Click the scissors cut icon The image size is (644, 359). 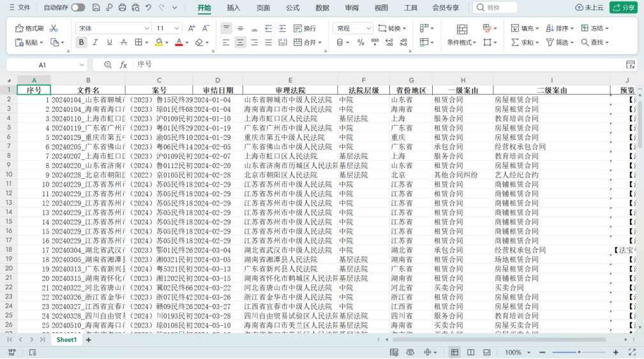pyautogui.click(x=54, y=28)
